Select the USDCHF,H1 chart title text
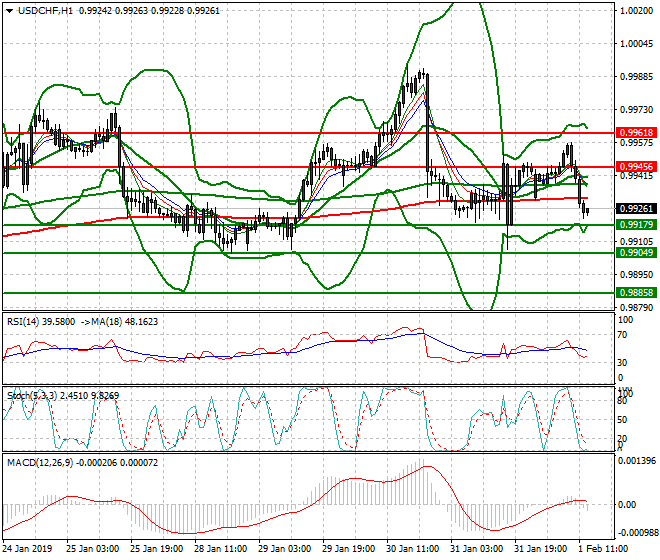This screenshot has height=560, width=660. coord(45,11)
